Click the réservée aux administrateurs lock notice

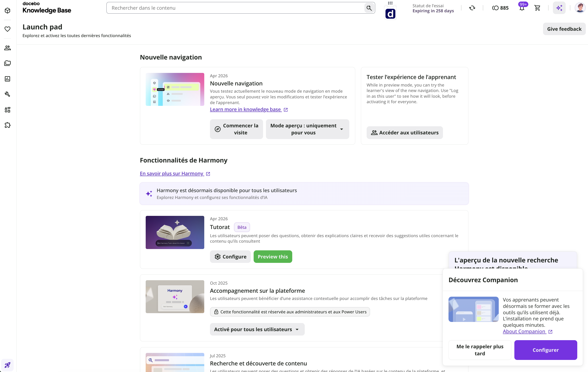pyautogui.click(x=290, y=312)
